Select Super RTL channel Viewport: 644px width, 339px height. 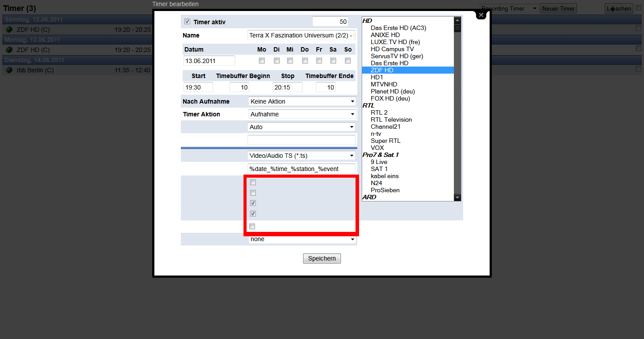click(386, 141)
